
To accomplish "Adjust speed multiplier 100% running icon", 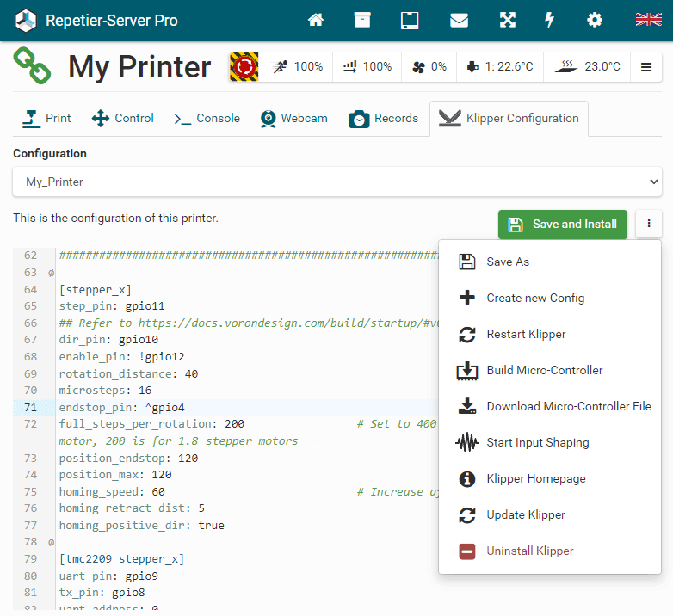I will click(296, 66).
